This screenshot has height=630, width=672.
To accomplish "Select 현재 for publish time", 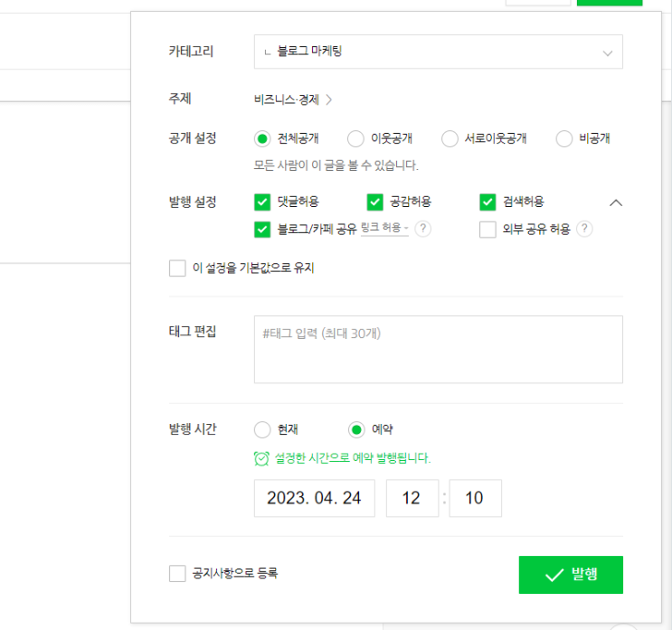I will click(263, 430).
